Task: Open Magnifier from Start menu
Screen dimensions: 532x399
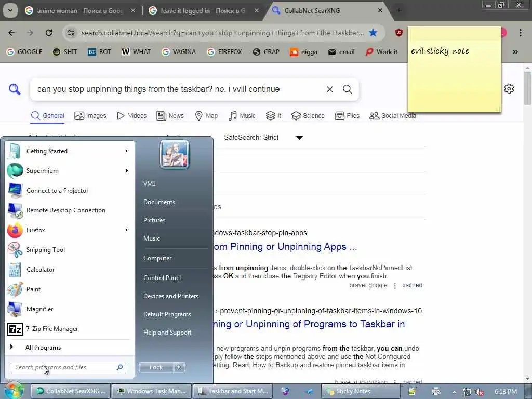Action: tap(69, 309)
